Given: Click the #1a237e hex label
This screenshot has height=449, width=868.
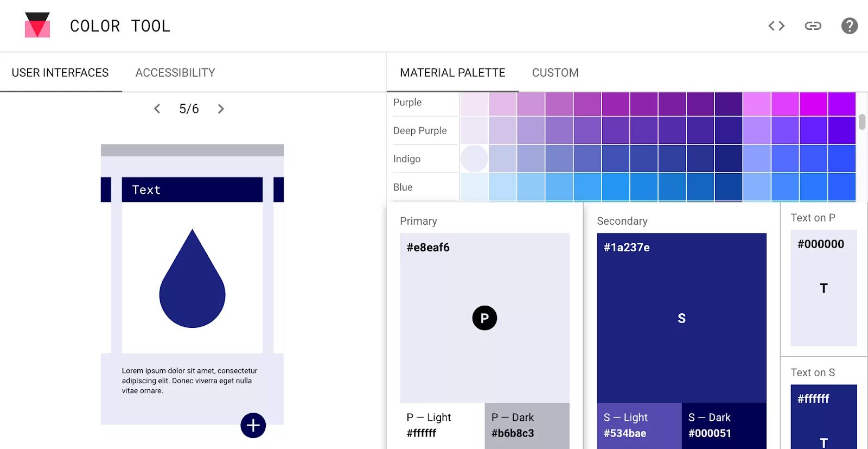Looking at the screenshot, I should pos(627,248).
